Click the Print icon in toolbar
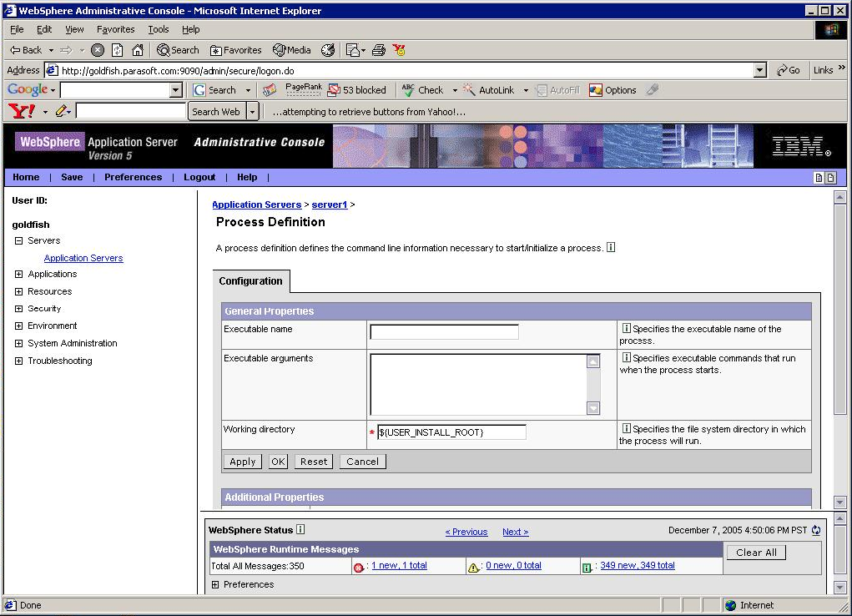The width and height of the screenshot is (852, 616). click(379, 50)
